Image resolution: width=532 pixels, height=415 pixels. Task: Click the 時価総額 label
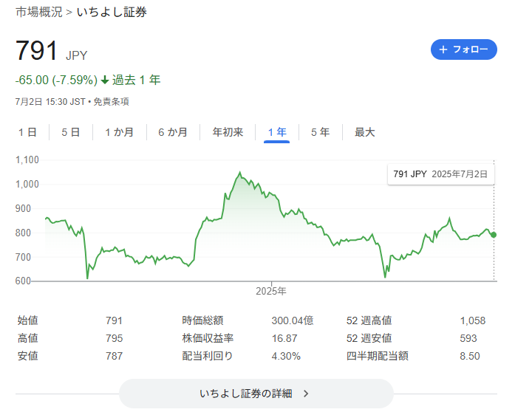point(202,320)
